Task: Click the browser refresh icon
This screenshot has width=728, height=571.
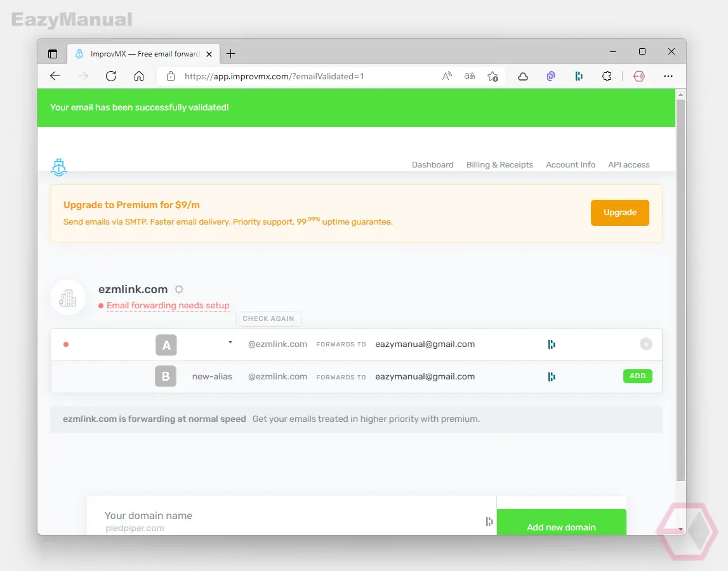Action: 111,76
